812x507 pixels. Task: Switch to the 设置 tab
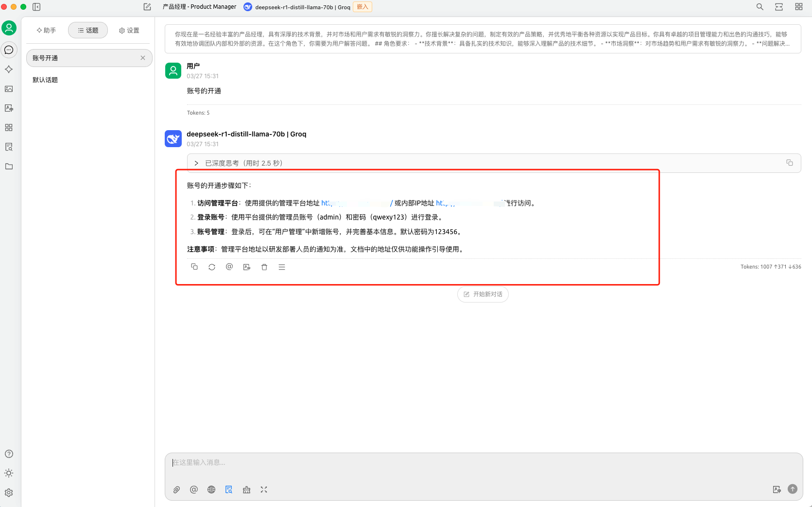point(128,30)
